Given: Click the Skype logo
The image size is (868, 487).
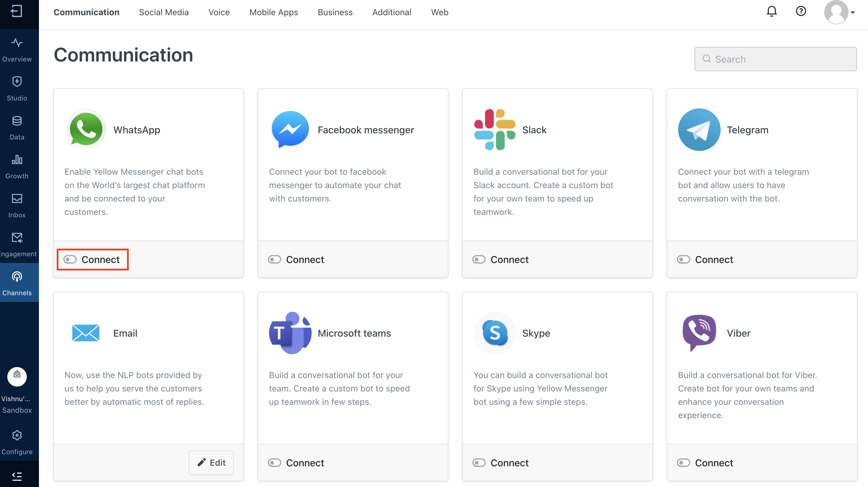Looking at the screenshot, I should [494, 333].
